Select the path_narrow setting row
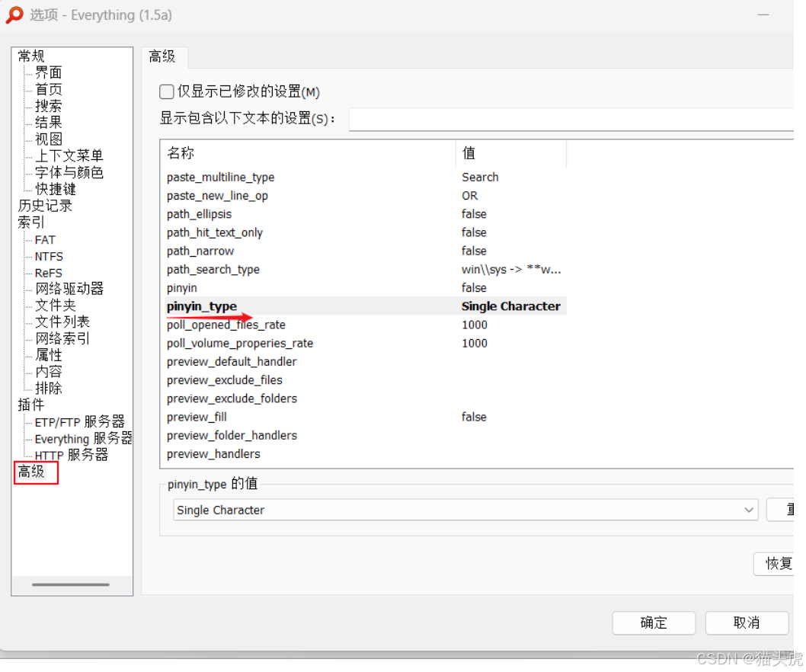 [x=366, y=251]
